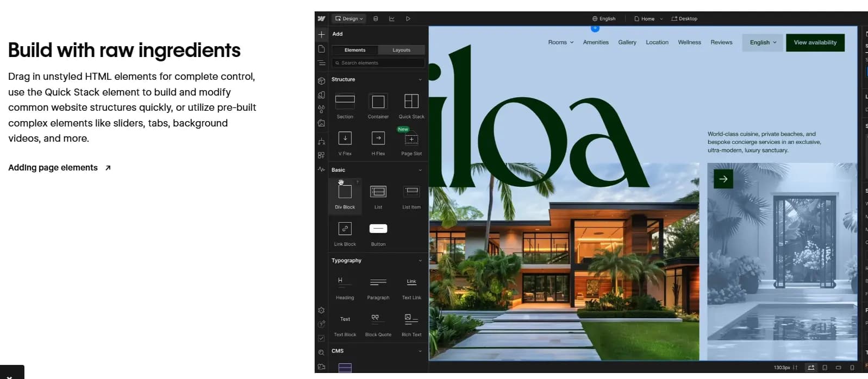Click the Preview play icon
The width and height of the screenshot is (868, 379).
[x=408, y=18]
